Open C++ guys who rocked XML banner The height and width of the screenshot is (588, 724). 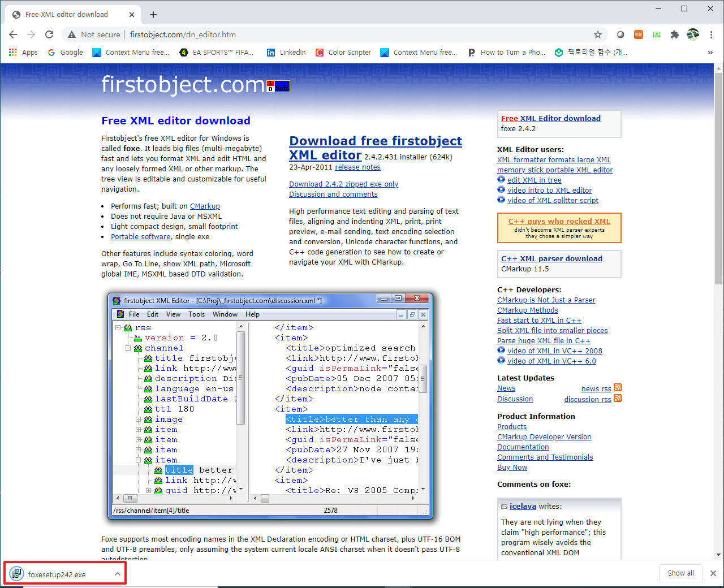click(x=559, y=228)
